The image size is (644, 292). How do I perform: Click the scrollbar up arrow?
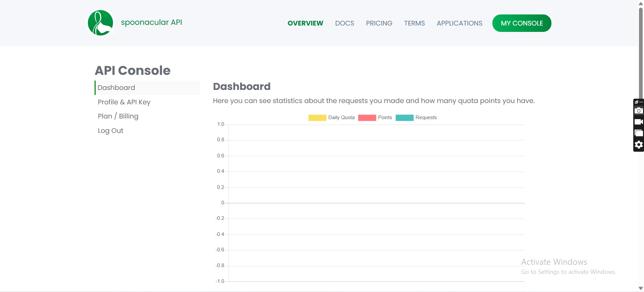tap(641, 3)
